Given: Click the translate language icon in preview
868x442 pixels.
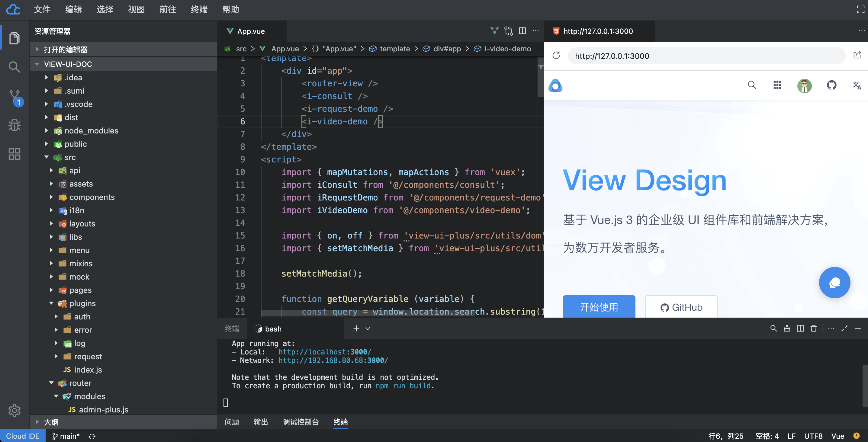Looking at the screenshot, I should [857, 85].
